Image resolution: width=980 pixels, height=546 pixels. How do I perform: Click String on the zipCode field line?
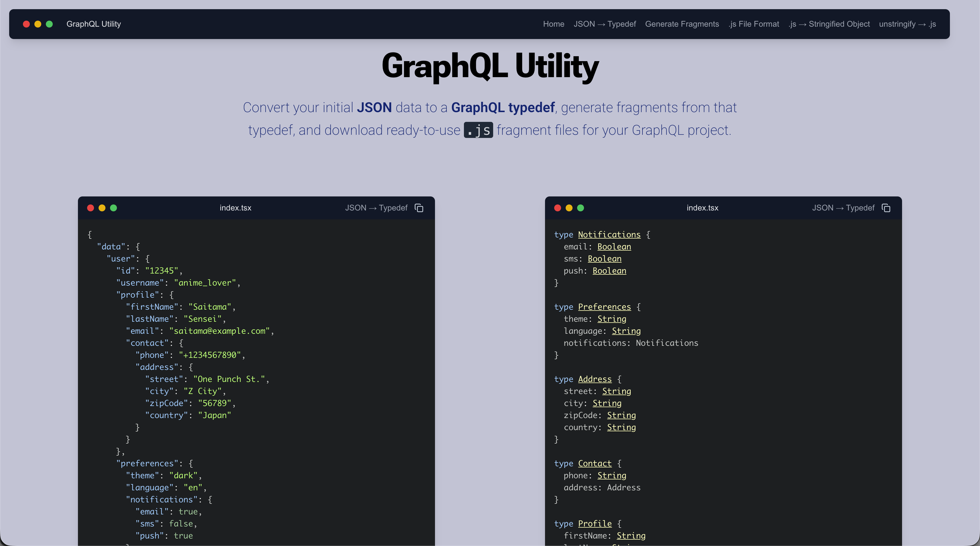621,416
